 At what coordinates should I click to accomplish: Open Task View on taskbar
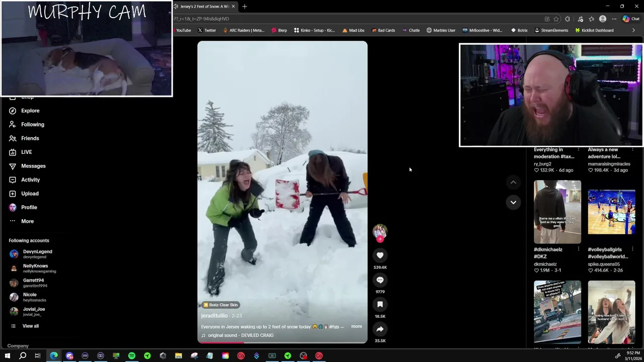(38, 356)
